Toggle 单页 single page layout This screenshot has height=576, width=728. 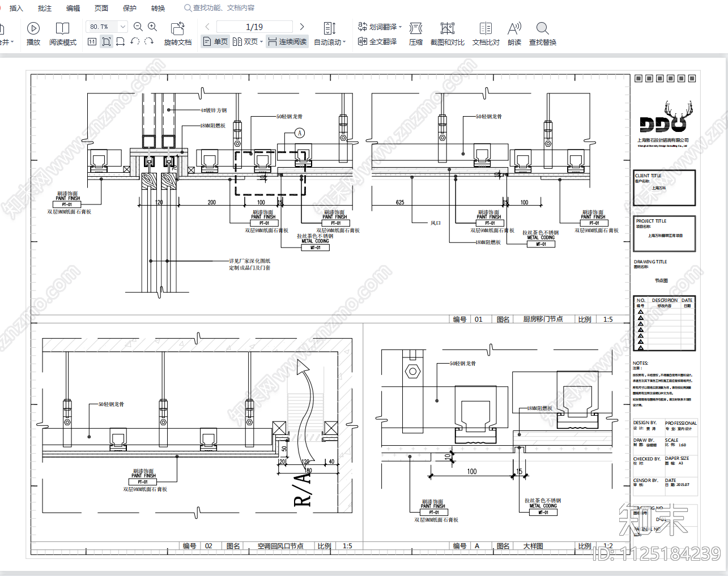click(215, 41)
